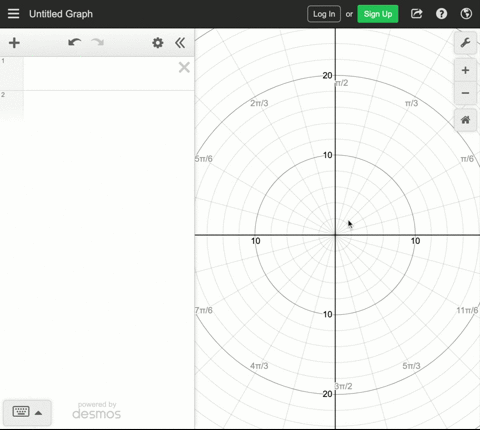This screenshot has width=480, height=430.
Task: Click the undo arrow
Action: click(74, 42)
